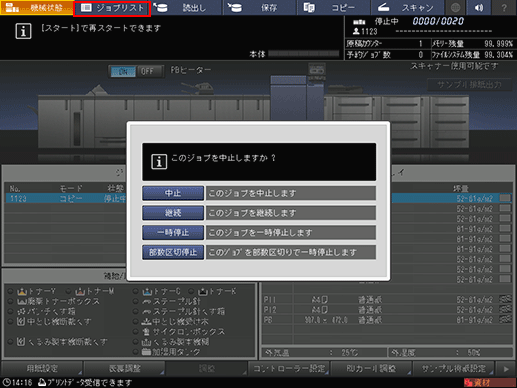Click the info icon in the dialog

pos(159,162)
